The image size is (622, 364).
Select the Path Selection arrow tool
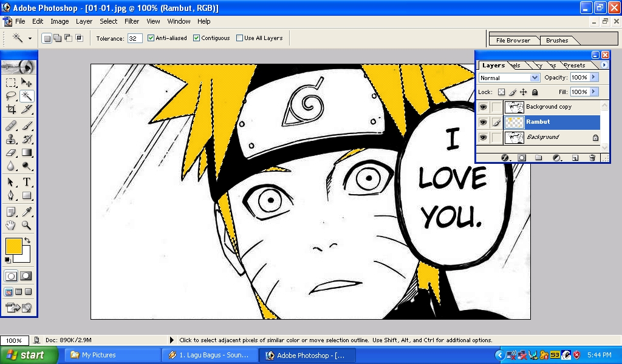(x=11, y=182)
